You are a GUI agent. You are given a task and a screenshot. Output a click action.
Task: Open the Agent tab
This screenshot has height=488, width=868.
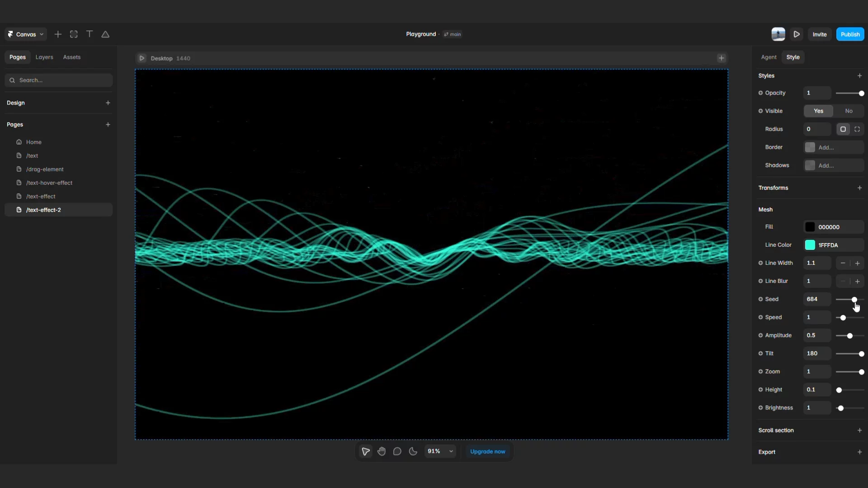(x=769, y=57)
